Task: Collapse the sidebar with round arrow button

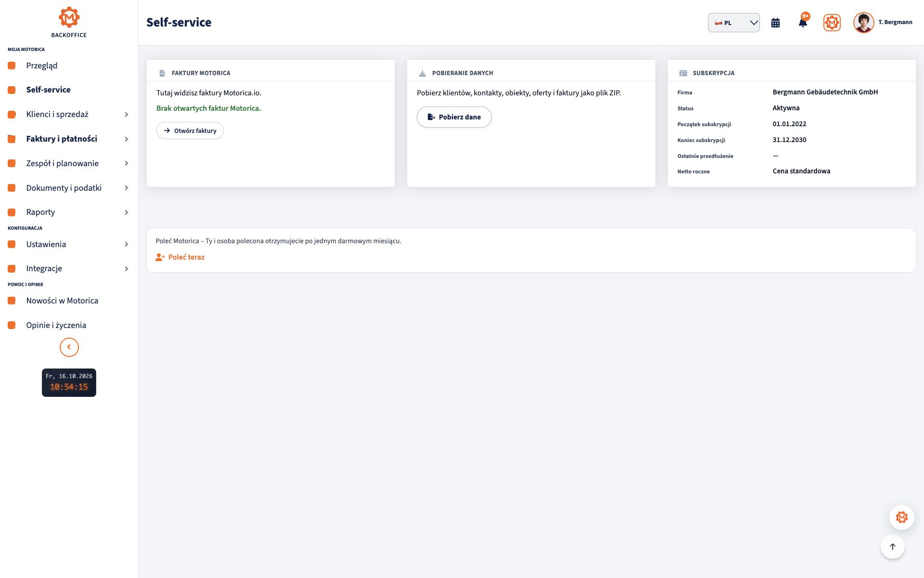Action: (x=69, y=347)
